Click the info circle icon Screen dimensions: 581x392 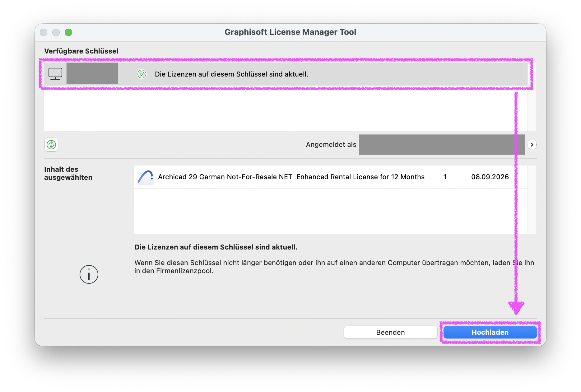click(89, 274)
